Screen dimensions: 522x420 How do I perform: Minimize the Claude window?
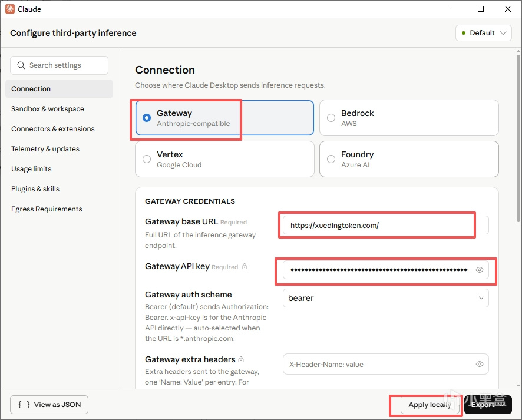pyautogui.click(x=454, y=9)
